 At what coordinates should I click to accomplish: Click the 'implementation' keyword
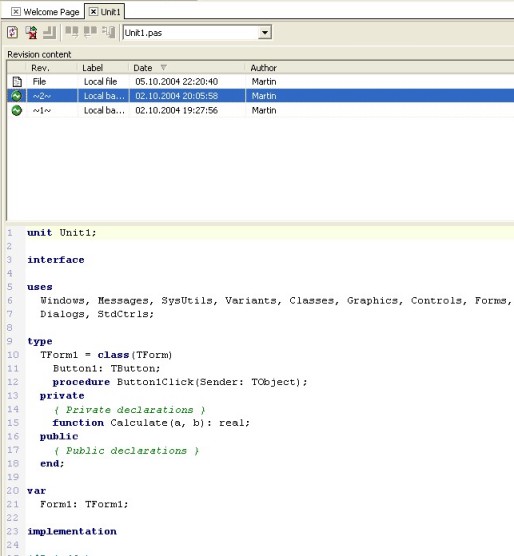click(x=72, y=532)
